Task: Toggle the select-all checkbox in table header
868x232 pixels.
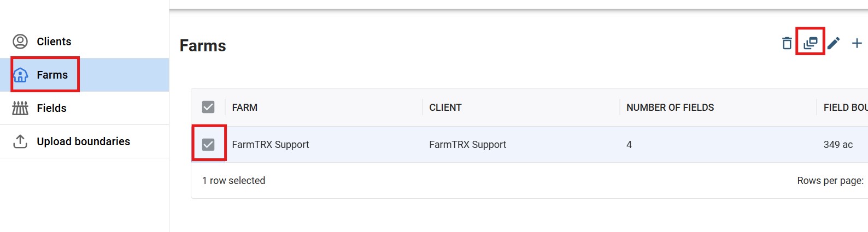Action: point(208,107)
